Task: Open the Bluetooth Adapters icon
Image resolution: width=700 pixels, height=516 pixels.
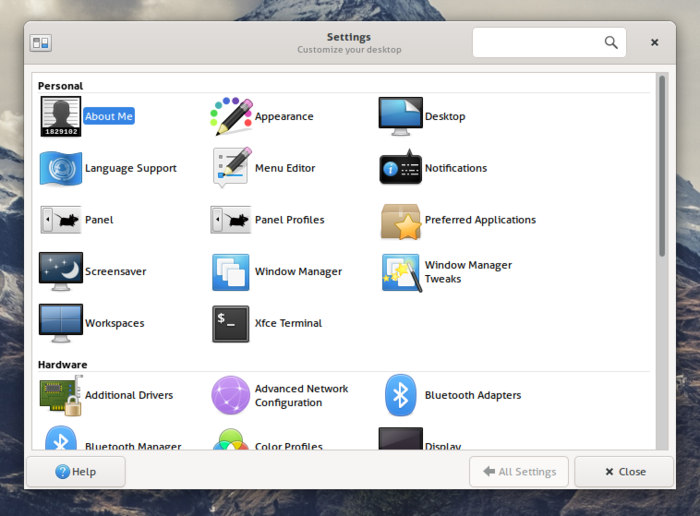Action: pos(400,395)
